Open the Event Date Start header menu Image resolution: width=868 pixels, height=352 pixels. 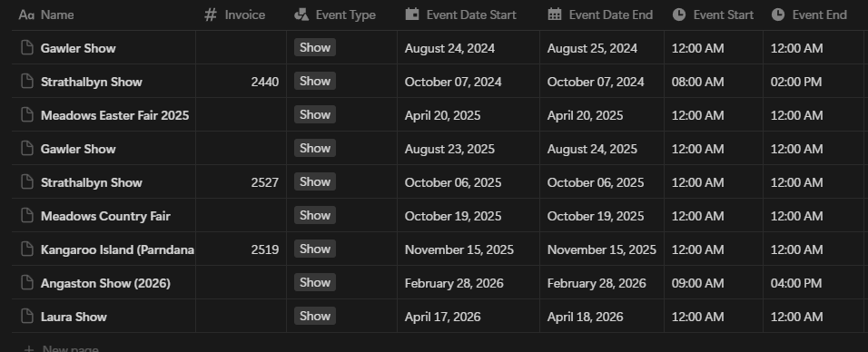[469, 15]
